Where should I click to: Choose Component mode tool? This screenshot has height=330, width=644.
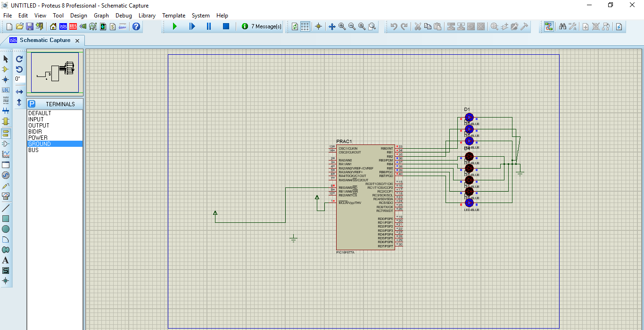coord(6,69)
